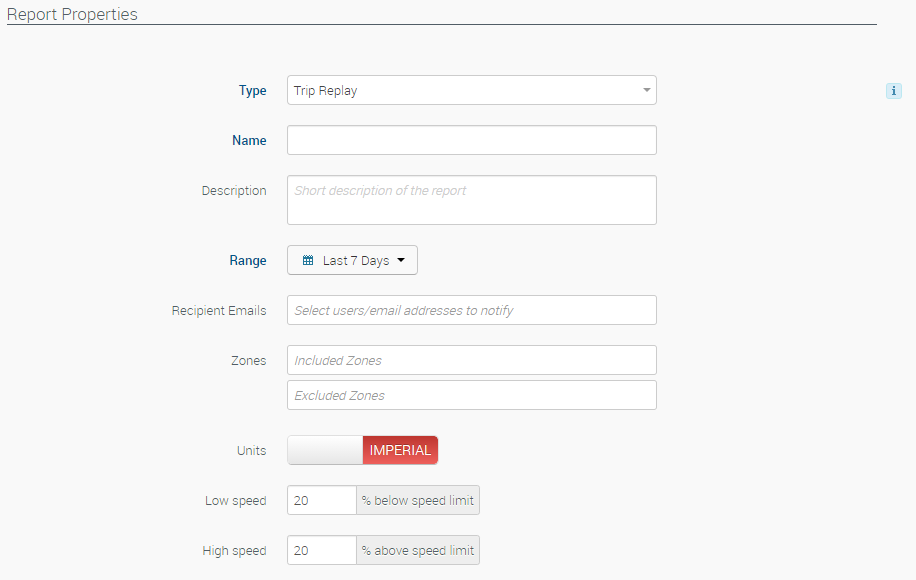Screen dimensions: 916x580
Task: Expand the Last 7 Days range caret
Action: point(401,260)
